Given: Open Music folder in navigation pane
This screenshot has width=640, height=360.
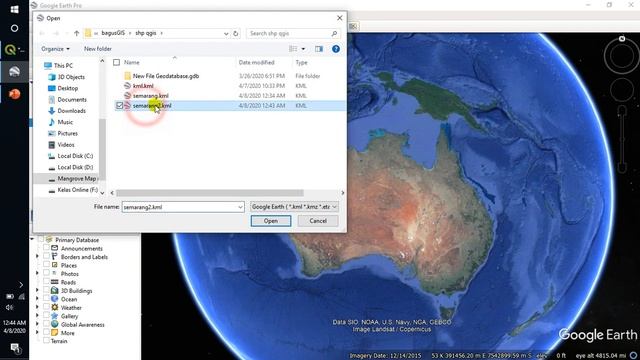Looking at the screenshot, I should coord(65,122).
